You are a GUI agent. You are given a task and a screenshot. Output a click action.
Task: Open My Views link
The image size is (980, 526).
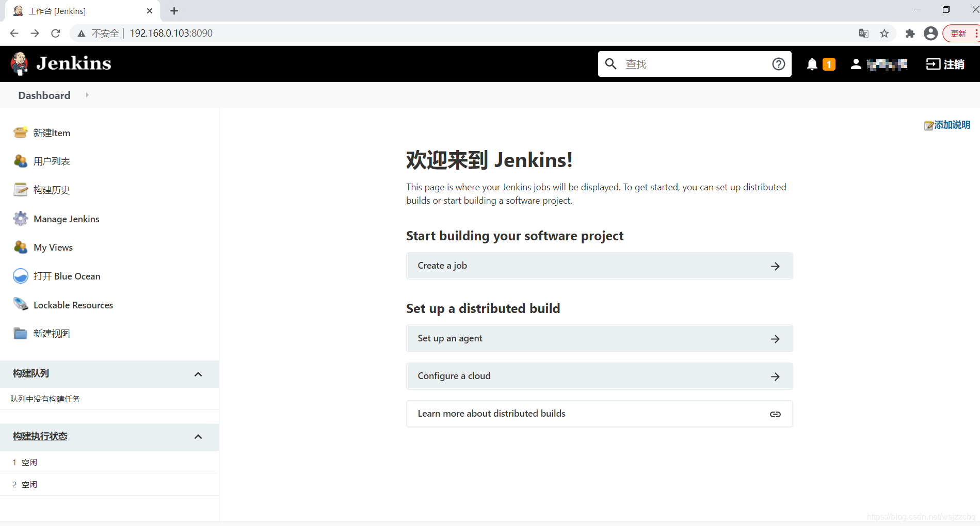(53, 247)
